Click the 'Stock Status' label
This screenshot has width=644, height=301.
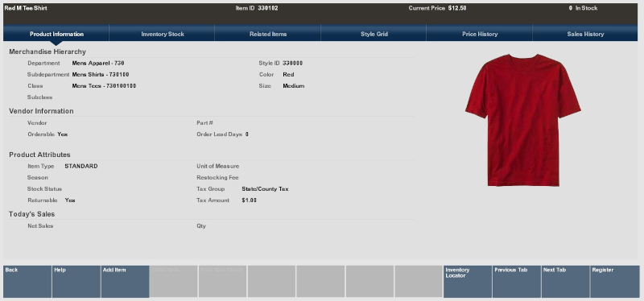44,189
